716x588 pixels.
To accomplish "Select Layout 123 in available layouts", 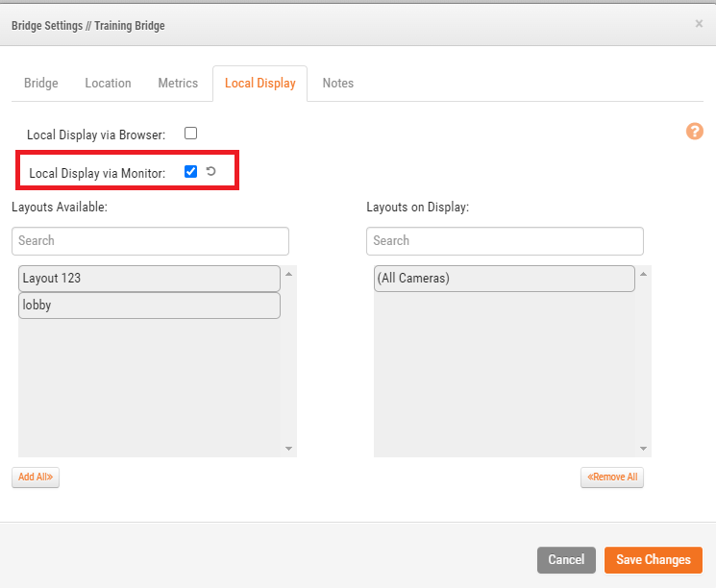I will click(149, 279).
